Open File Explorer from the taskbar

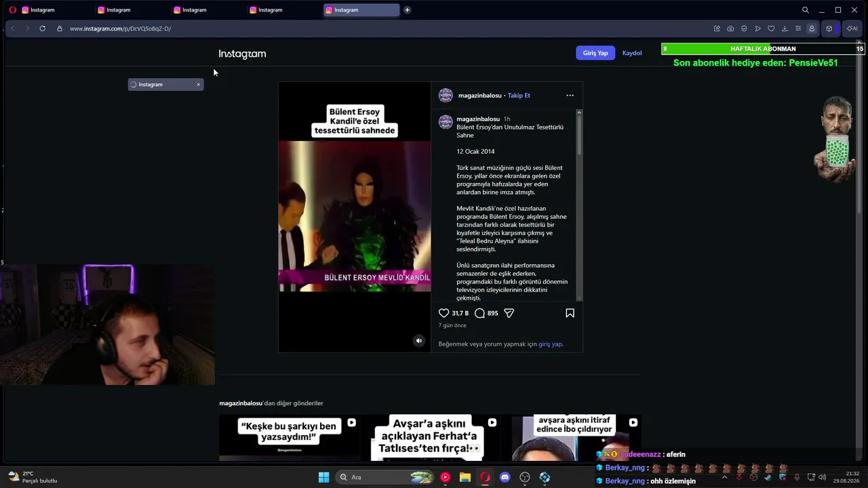(x=465, y=477)
